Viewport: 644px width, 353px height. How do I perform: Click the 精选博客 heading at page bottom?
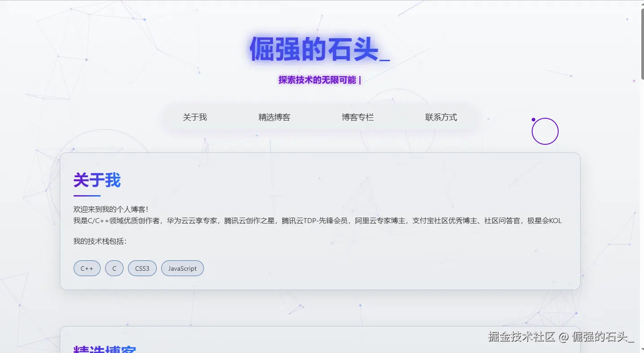click(x=104, y=349)
